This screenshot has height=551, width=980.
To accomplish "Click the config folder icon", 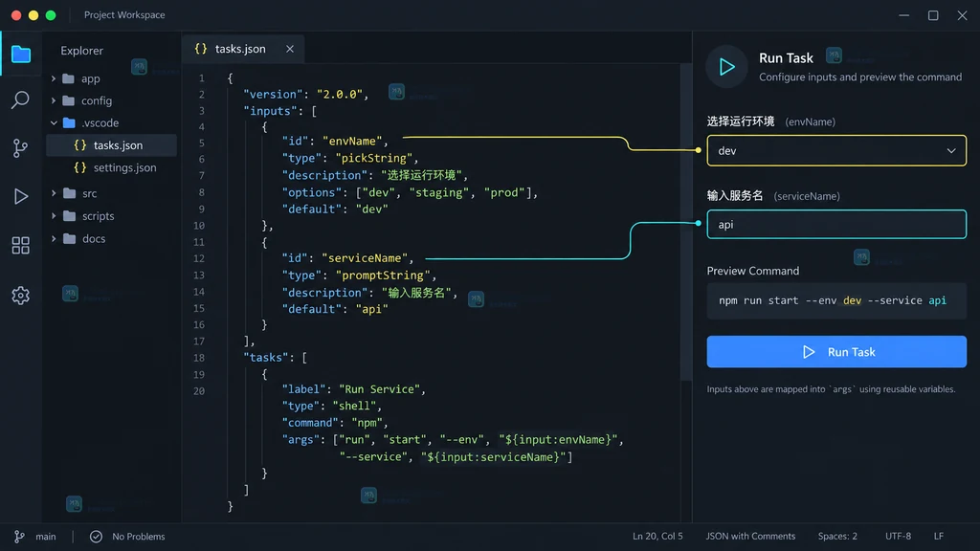I will 69,100.
